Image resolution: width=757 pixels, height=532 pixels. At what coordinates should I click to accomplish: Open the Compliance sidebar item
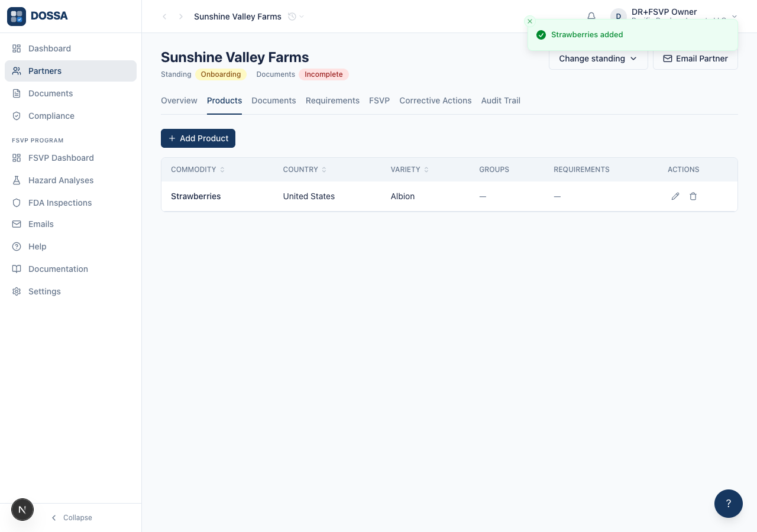70,116
